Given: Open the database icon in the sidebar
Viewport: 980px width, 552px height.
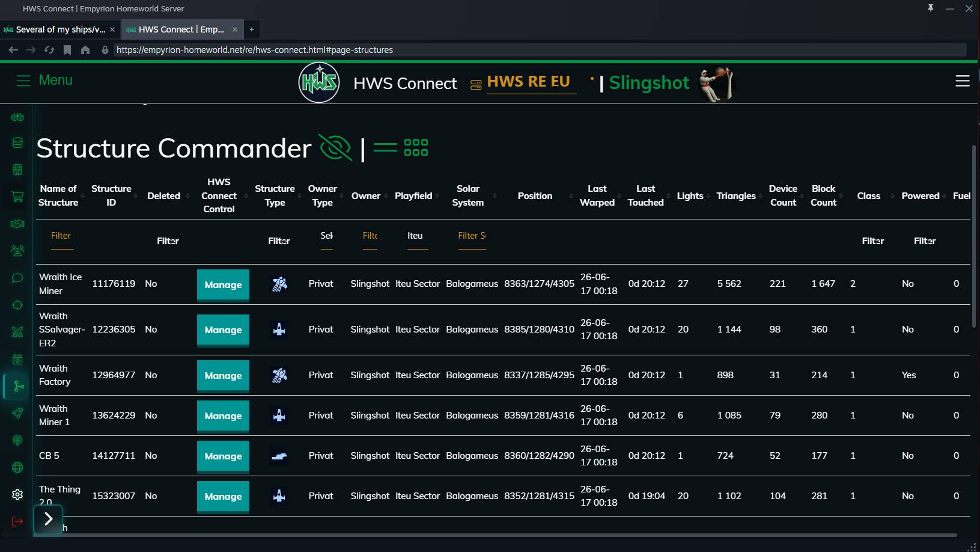Looking at the screenshot, I should click(x=17, y=143).
